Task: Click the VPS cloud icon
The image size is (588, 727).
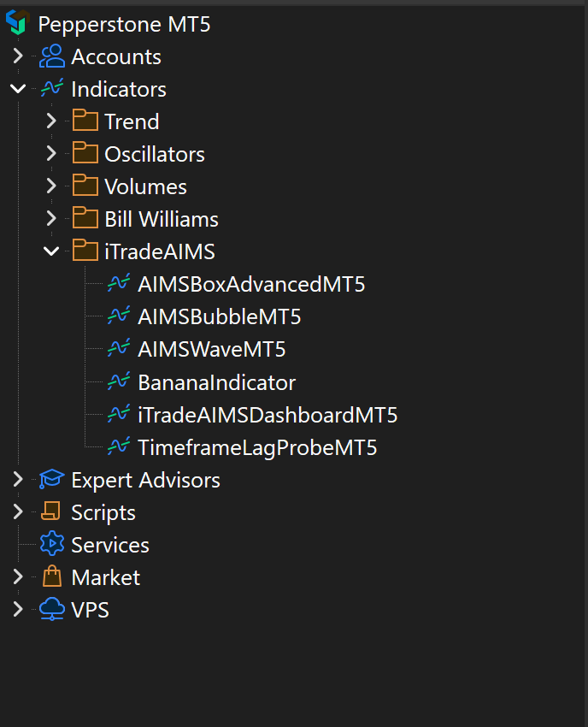Action: point(52,609)
